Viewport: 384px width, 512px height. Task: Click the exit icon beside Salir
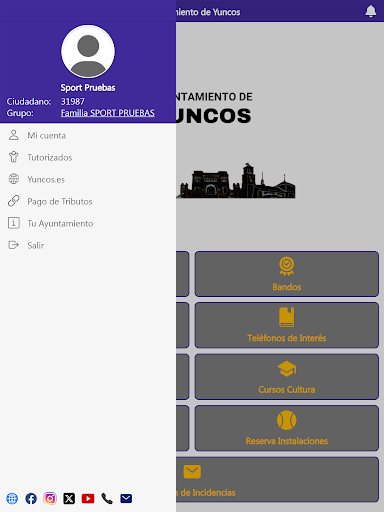(x=14, y=245)
